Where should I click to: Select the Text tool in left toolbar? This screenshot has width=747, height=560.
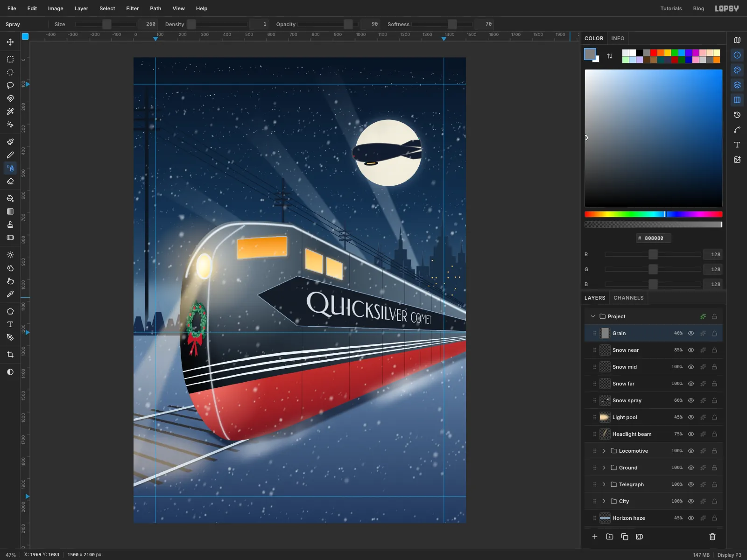[x=10, y=324]
